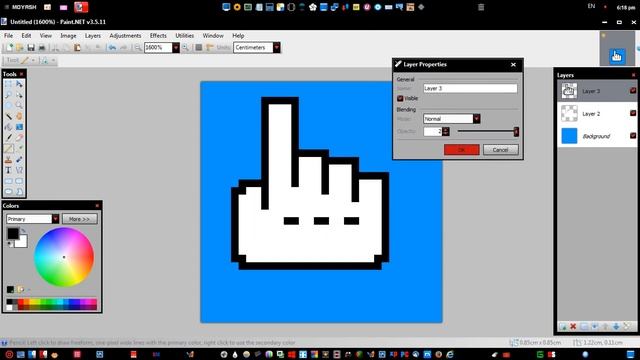
Task: Toggle visibility checkbox of Background layer
Action: [633, 136]
